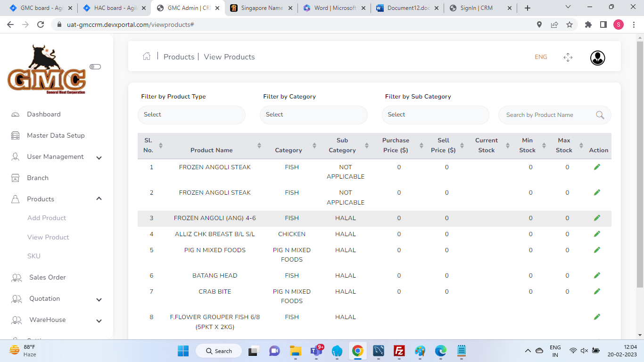Open Microsoft Teams from the taskbar
This screenshot has height=362, width=644.
coord(316,351)
